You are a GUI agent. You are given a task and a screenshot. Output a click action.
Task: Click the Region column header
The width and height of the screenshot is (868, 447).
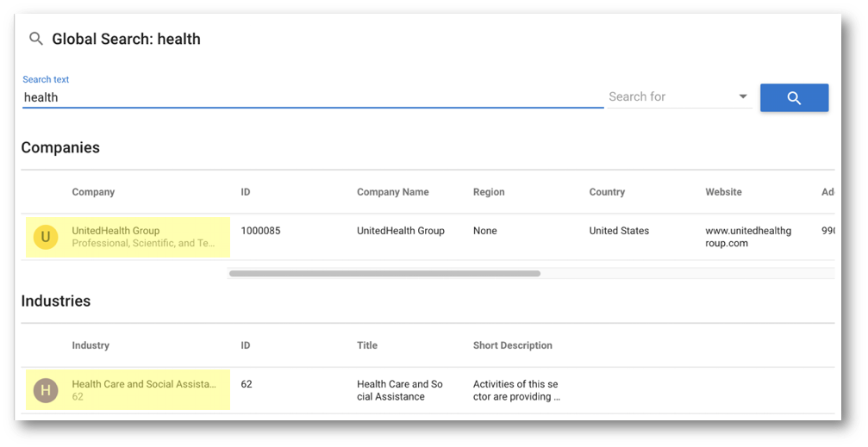point(489,192)
